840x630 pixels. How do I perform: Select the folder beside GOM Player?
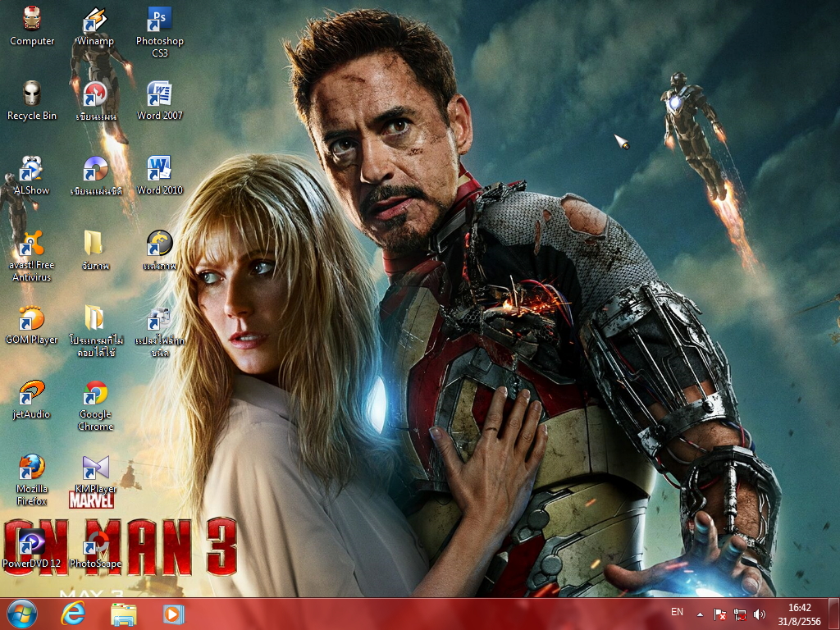(95, 331)
